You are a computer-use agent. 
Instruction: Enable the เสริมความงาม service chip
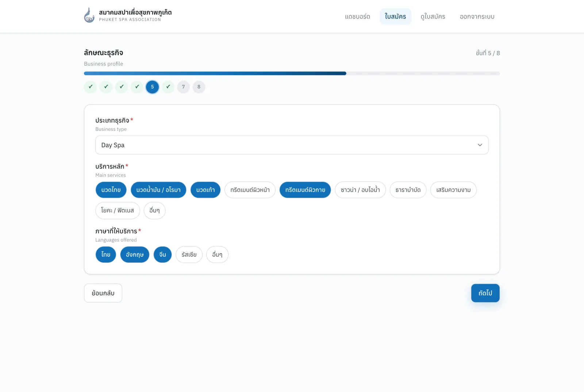click(x=453, y=190)
